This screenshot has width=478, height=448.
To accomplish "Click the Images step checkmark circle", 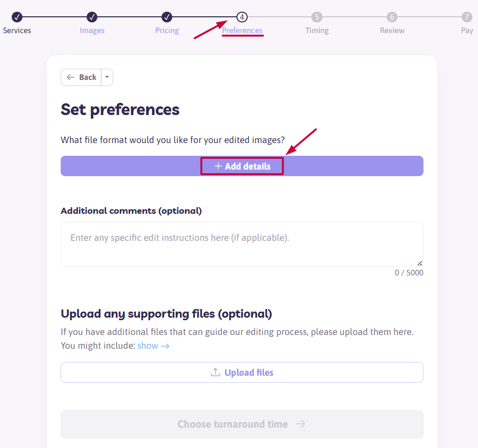I will click(x=92, y=17).
